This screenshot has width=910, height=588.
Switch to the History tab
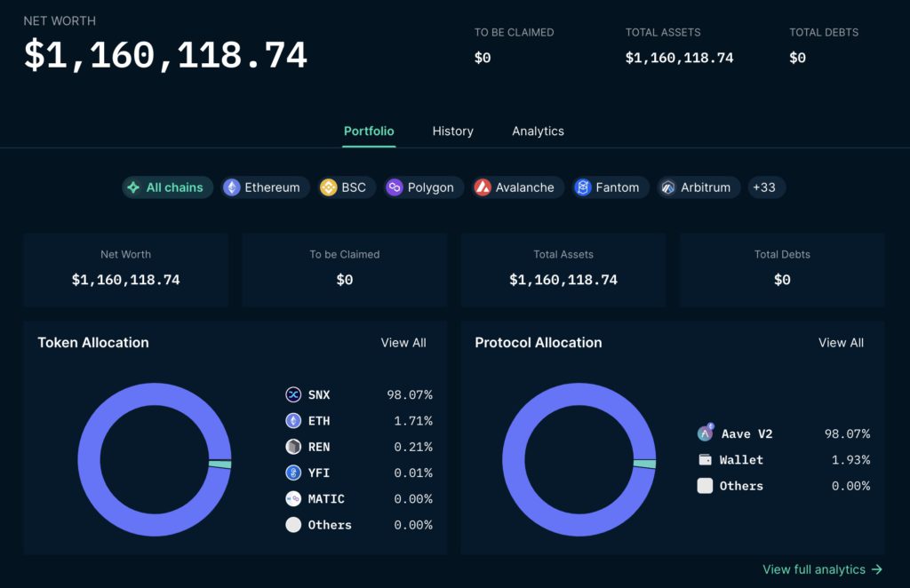[452, 131]
